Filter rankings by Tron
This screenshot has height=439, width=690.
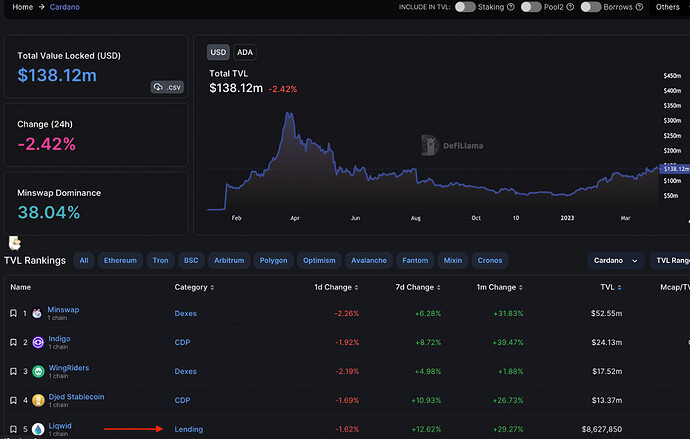click(x=160, y=260)
